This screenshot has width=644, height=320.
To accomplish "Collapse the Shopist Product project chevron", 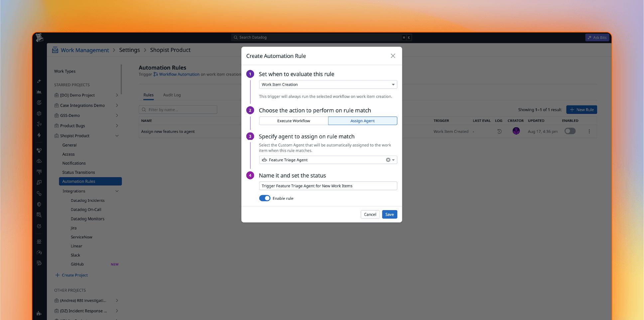I will (117, 136).
